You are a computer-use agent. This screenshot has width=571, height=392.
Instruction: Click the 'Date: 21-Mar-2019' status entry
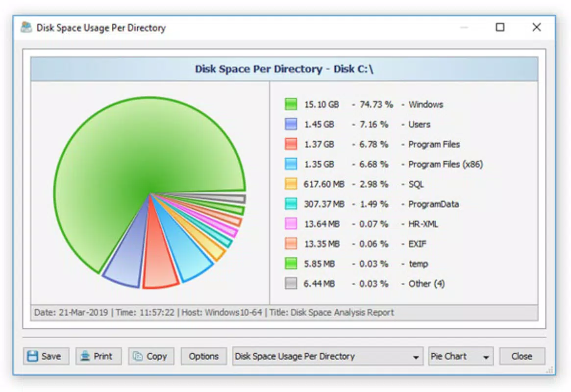pos(71,312)
